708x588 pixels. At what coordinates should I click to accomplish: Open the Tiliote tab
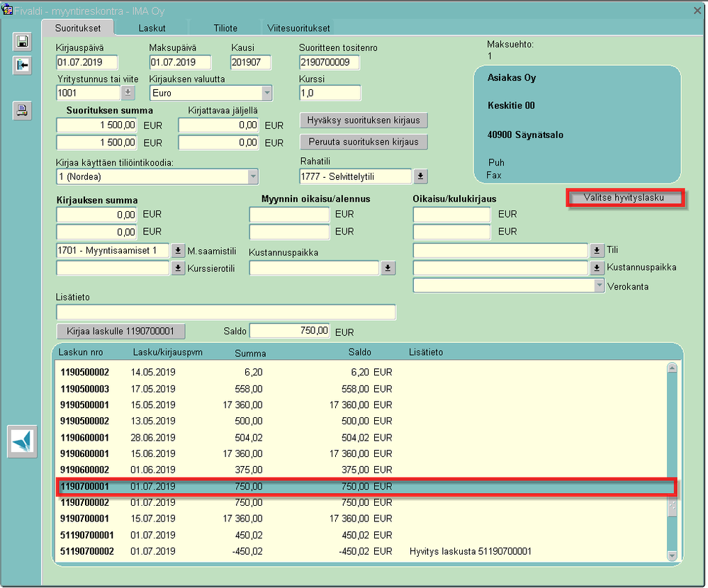[225, 28]
